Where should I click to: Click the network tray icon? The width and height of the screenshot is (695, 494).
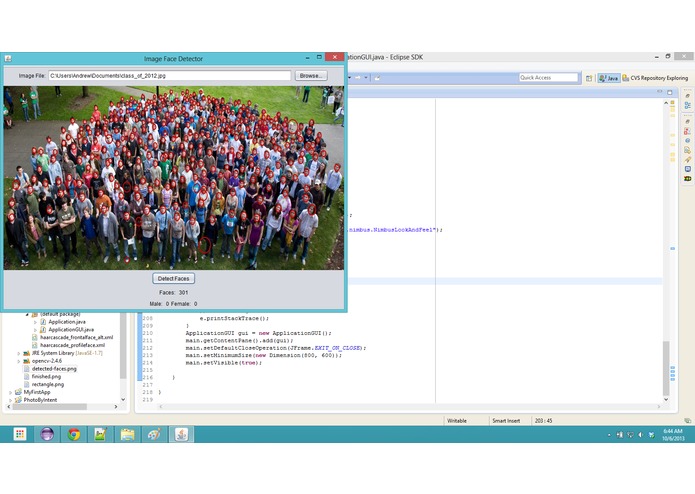630,435
